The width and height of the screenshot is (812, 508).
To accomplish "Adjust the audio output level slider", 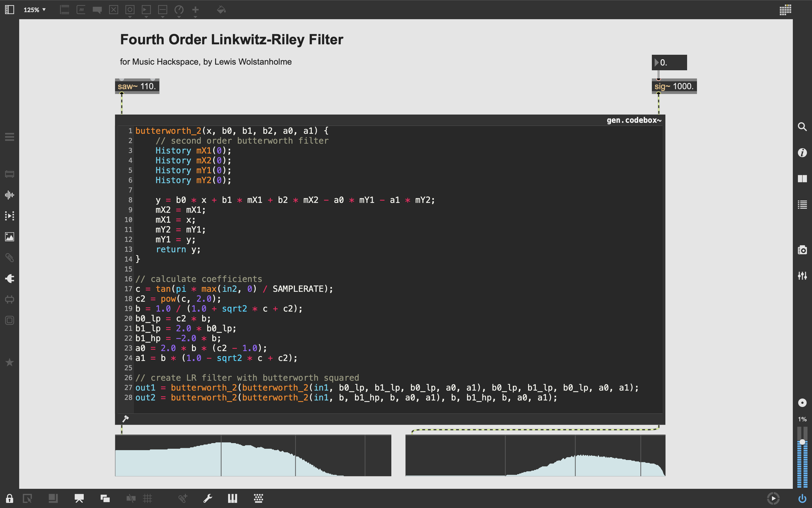I will coord(802,442).
